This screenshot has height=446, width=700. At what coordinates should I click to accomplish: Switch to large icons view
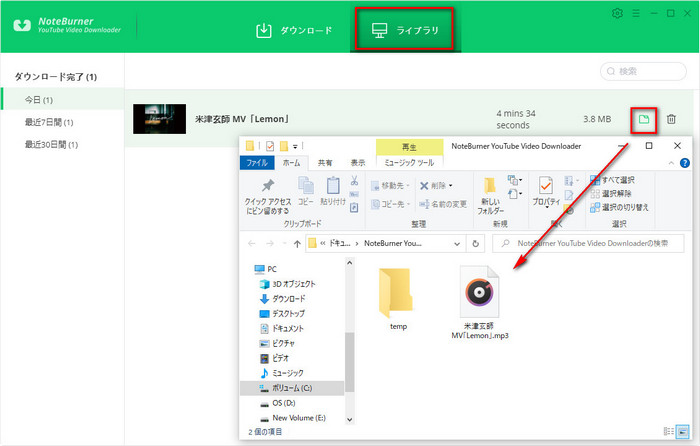683,431
